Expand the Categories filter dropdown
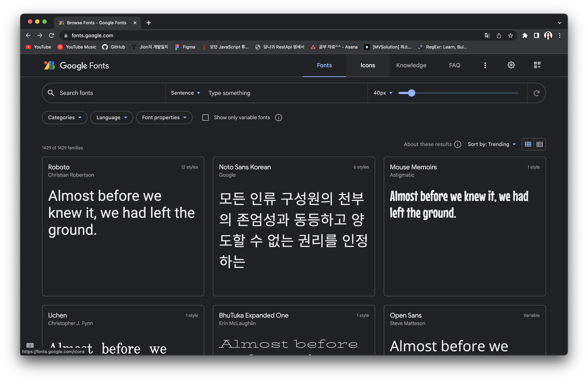Image resolution: width=588 pixels, height=382 pixels. [64, 117]
